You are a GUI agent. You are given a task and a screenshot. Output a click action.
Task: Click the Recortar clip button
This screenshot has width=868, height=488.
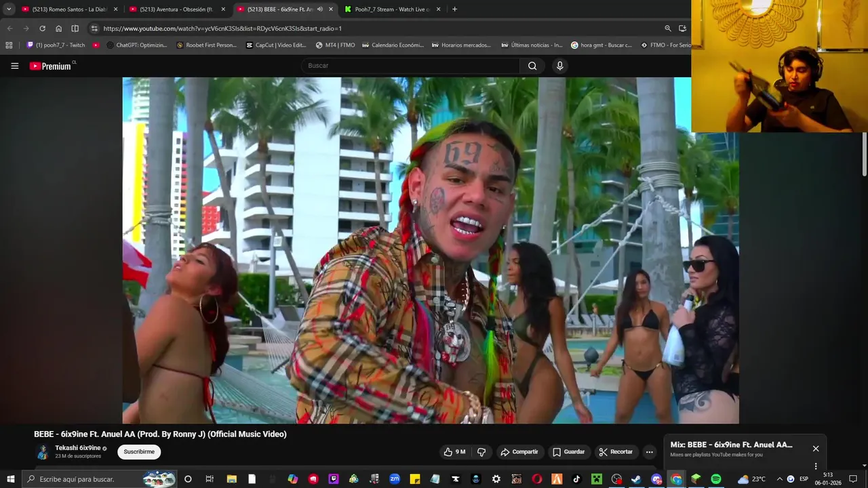pos(616,452)
